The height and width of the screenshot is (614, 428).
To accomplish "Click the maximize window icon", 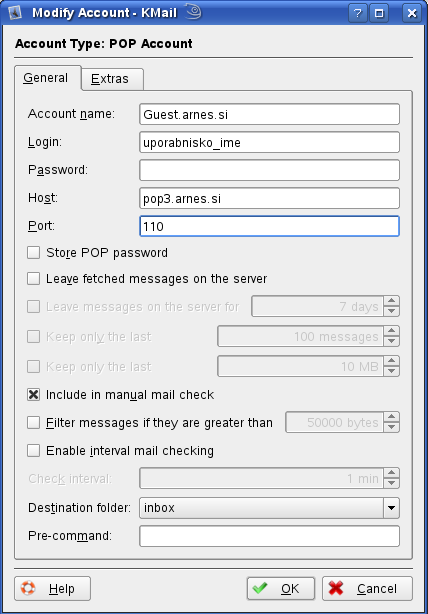I will click(x=379, y=13).
